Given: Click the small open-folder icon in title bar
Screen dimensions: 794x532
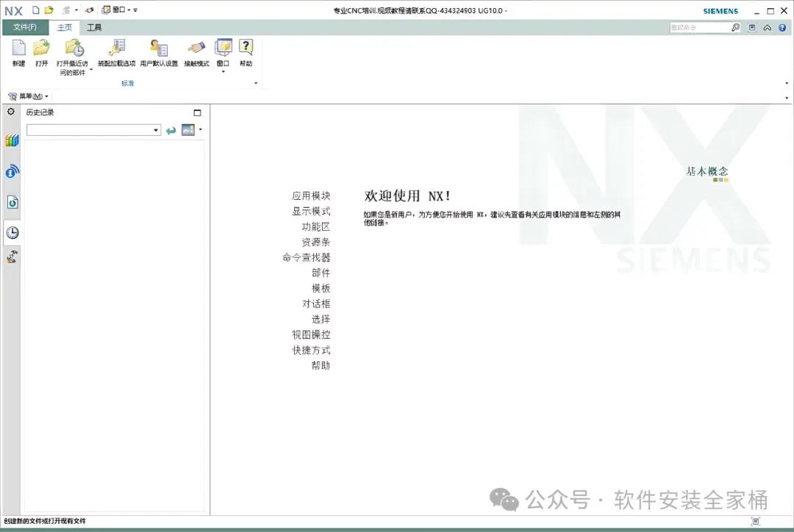Looking at the screenshot, I should (49, 10).
